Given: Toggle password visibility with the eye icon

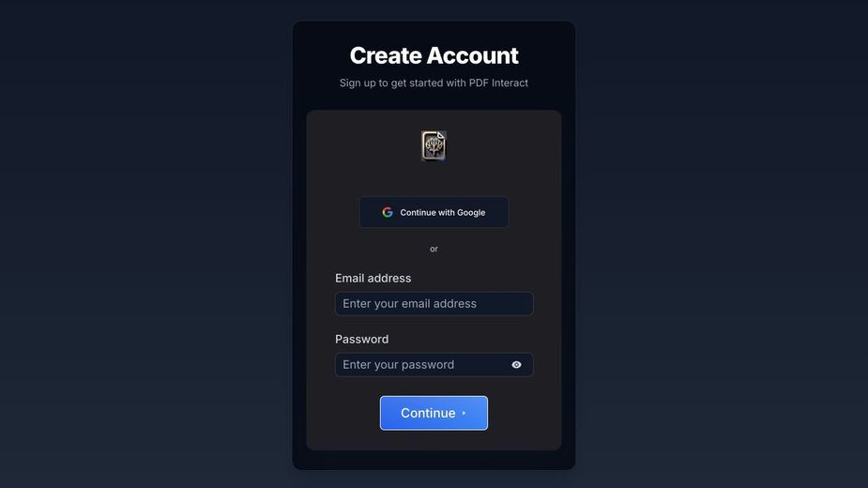Looking at the screenshot, I should [x=516, y=364].
